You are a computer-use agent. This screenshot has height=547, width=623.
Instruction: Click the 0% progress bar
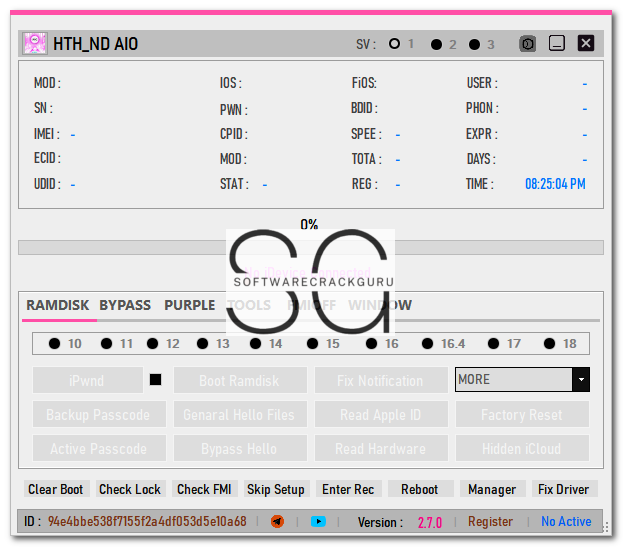tap(311, 247)
